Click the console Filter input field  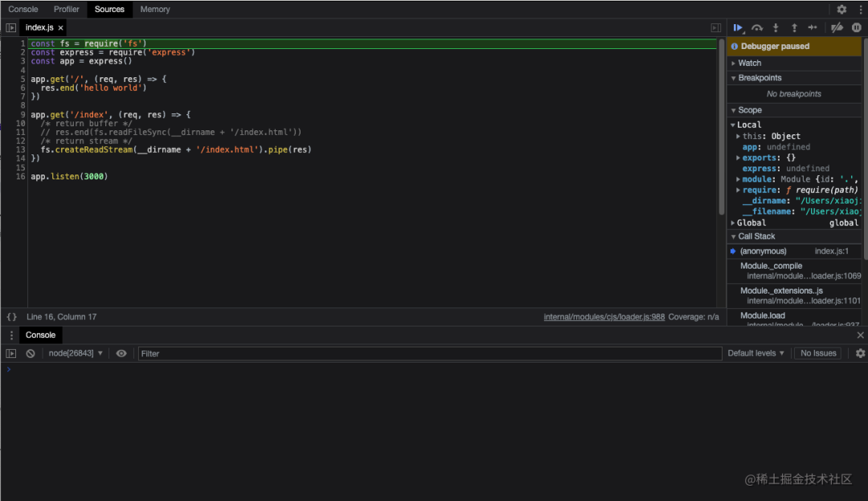click(429, 353)
